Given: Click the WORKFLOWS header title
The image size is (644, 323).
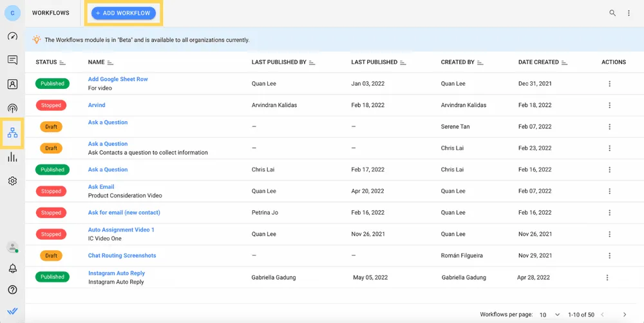Looking at the screenshot, I should click(x=50, y=13).
